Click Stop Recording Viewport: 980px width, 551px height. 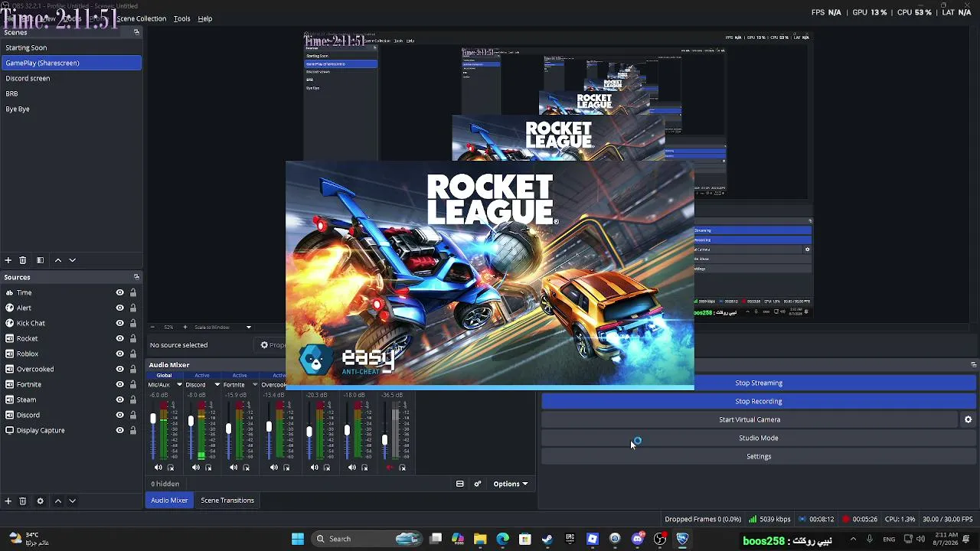click(759, 401)
